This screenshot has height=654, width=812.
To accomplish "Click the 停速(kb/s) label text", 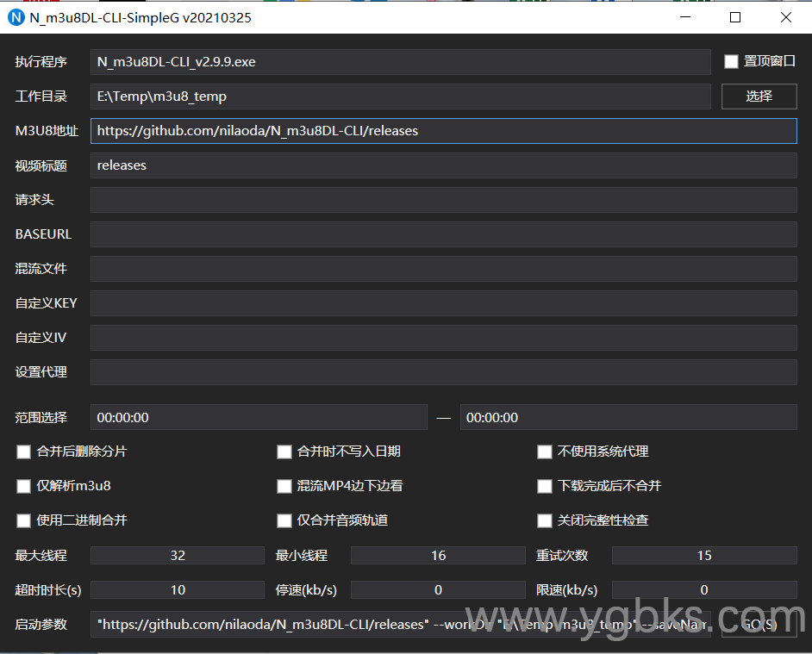I will (306, 590).
